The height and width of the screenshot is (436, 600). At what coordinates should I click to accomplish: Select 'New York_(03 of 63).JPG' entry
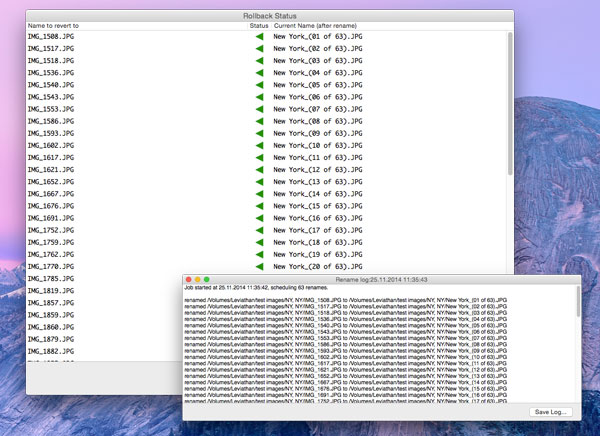pyautogui.click(x=318, y=60)
